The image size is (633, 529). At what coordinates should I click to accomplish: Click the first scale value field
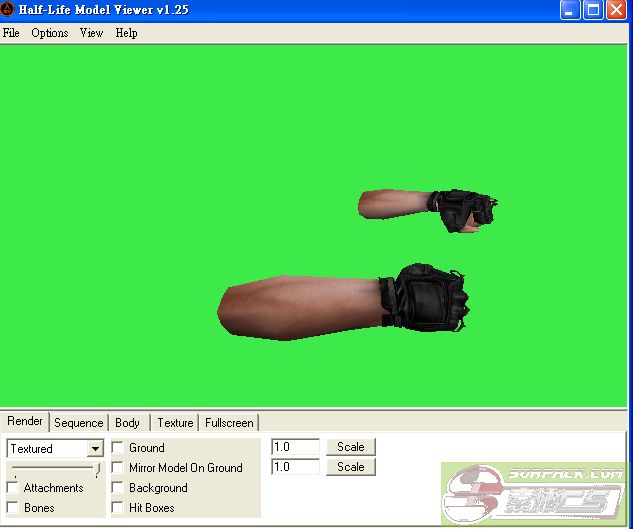click(x=296, y=447)
